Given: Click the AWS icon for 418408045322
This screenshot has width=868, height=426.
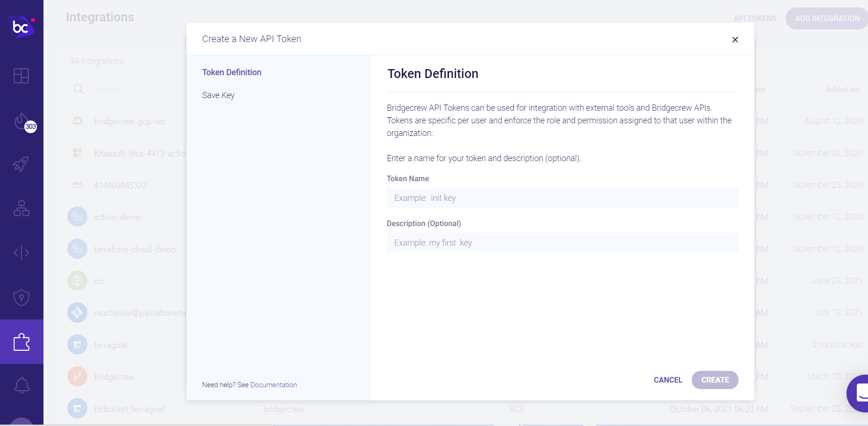Looking at the screenshot, I should [77, 185].
